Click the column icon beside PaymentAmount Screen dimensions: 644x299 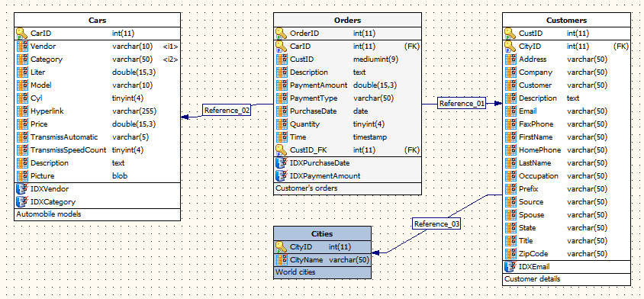point(282,85)
